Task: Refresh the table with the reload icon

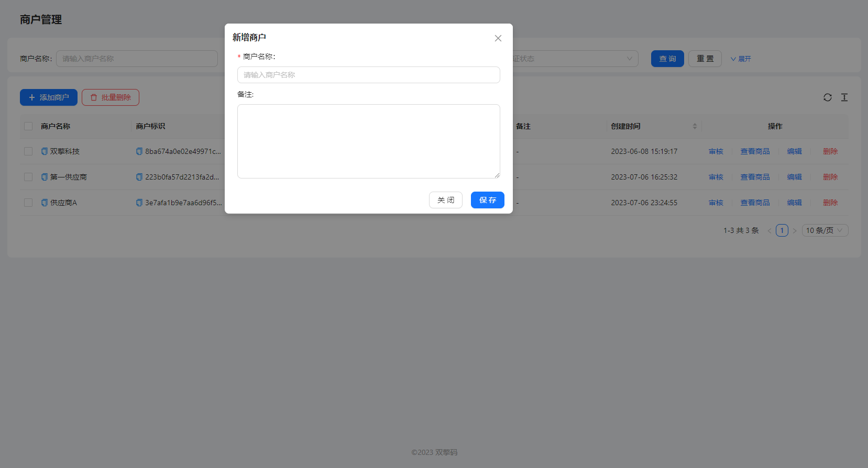Action: click(x=828, y=97)
